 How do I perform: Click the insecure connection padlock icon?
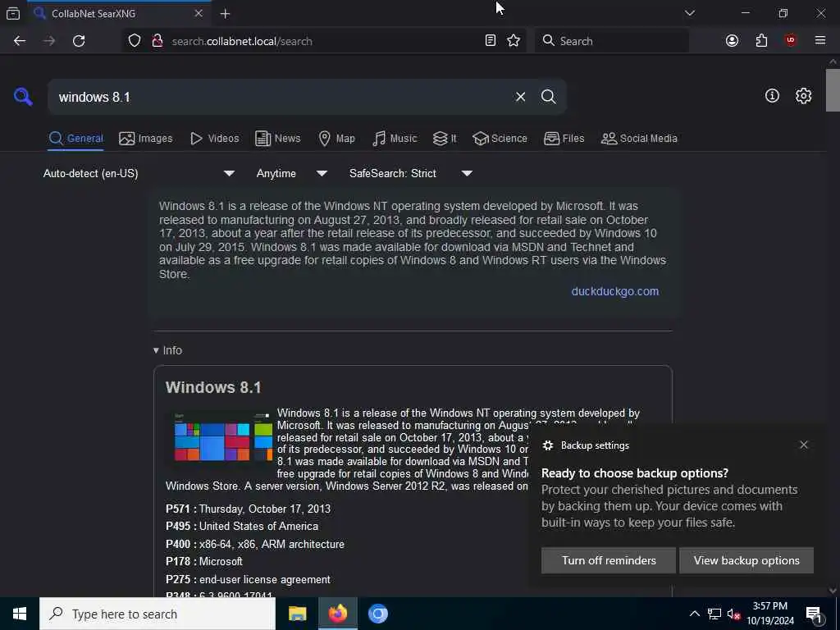coord(157,41)
